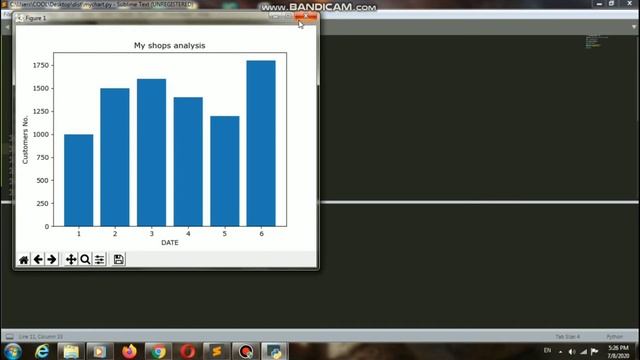Go back to previous plot view
Viewport: 640px width, 360px height.
tap(38, 260)
